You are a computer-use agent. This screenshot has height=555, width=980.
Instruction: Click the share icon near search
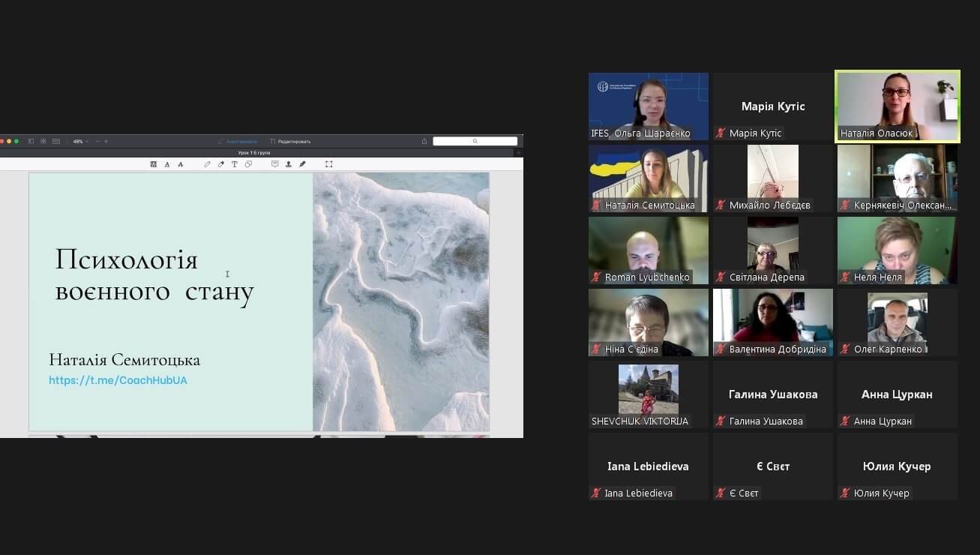tap(424, 141)
